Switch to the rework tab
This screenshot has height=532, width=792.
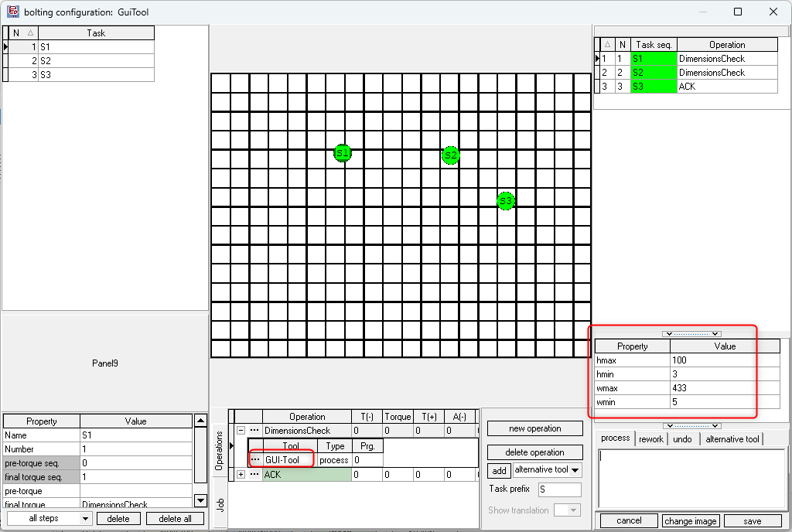pos(650,439)
